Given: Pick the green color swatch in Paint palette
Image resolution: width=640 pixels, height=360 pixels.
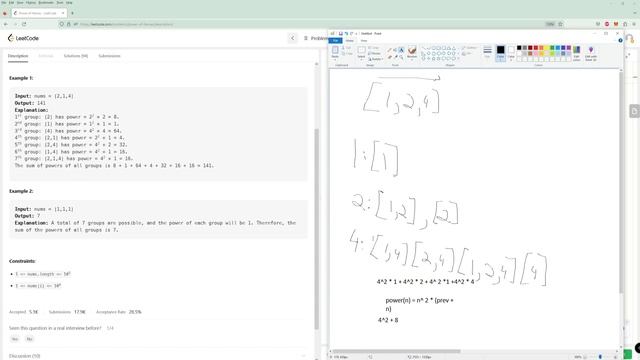Looking at the screenshot, I should click(552, 48).
